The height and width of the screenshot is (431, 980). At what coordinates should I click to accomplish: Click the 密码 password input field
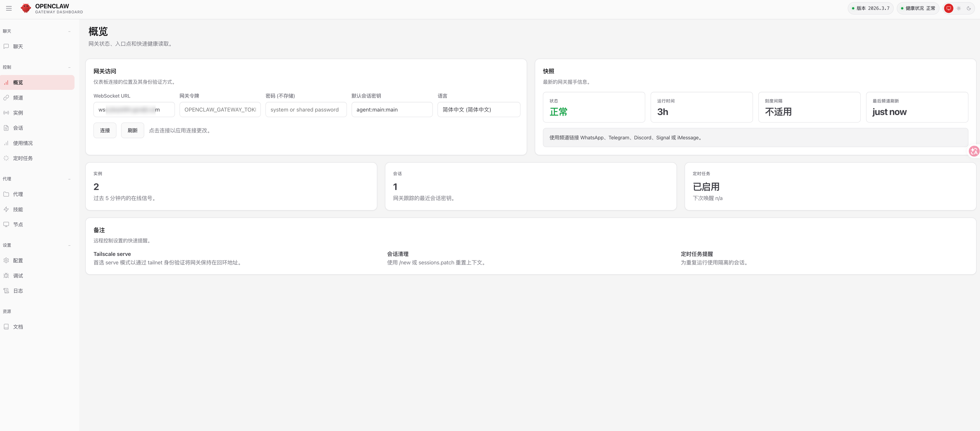click(x=306, y=110)
